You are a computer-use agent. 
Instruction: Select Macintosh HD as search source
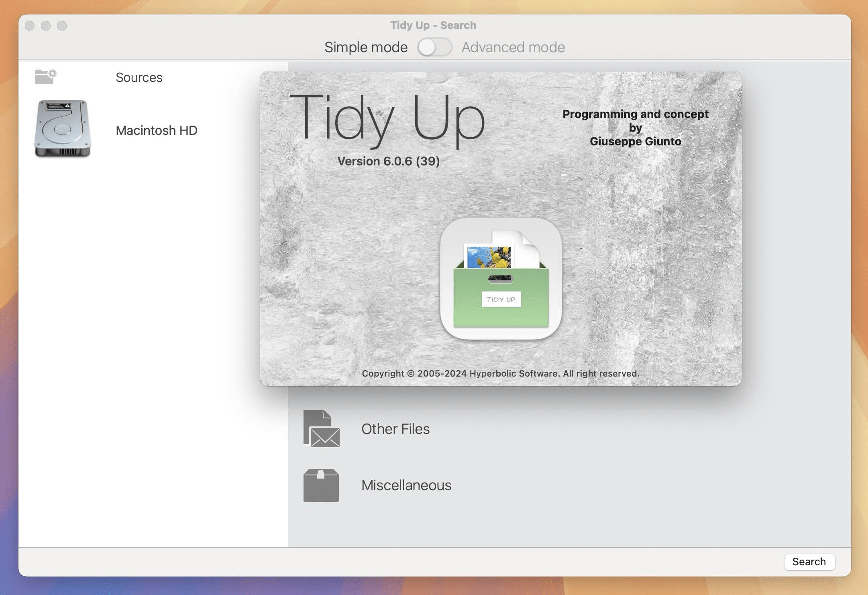[157, 130]
